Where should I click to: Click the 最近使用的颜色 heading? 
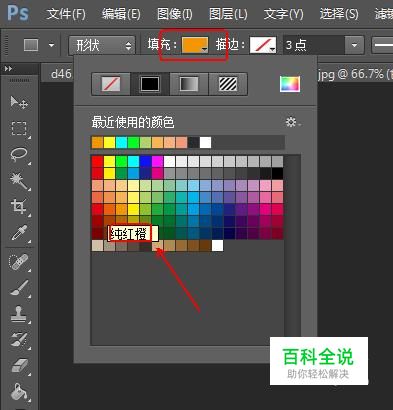(133, 122)
